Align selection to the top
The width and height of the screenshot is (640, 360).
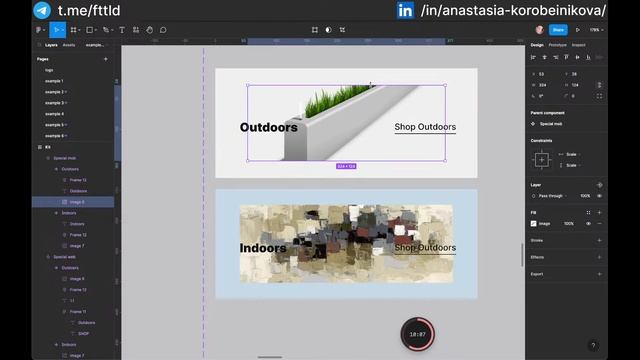click(566, 58)
